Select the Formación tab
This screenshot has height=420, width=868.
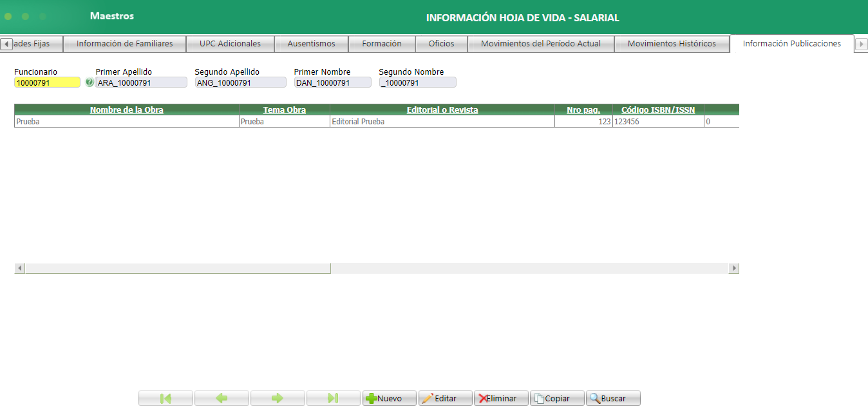click(382, 44)
